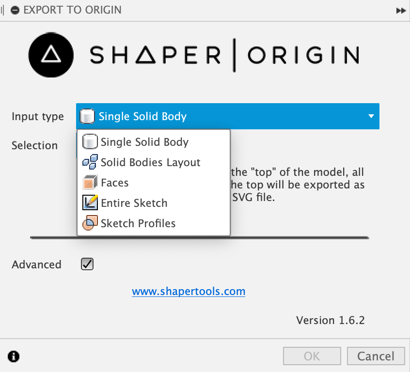Uncheck the Advanced checkbox

pos(87,264)
